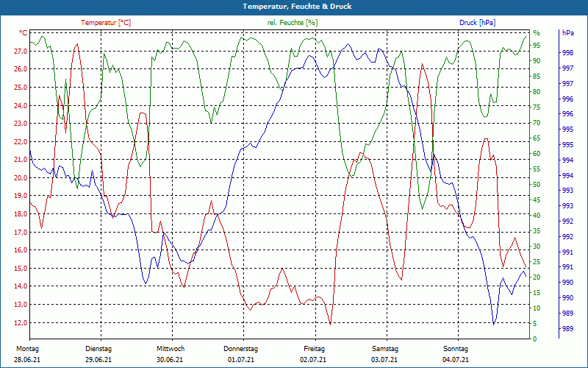The image size is (588, 368).
Task: Click the 17,0 temperature axis tick
Action: [21, 232]
